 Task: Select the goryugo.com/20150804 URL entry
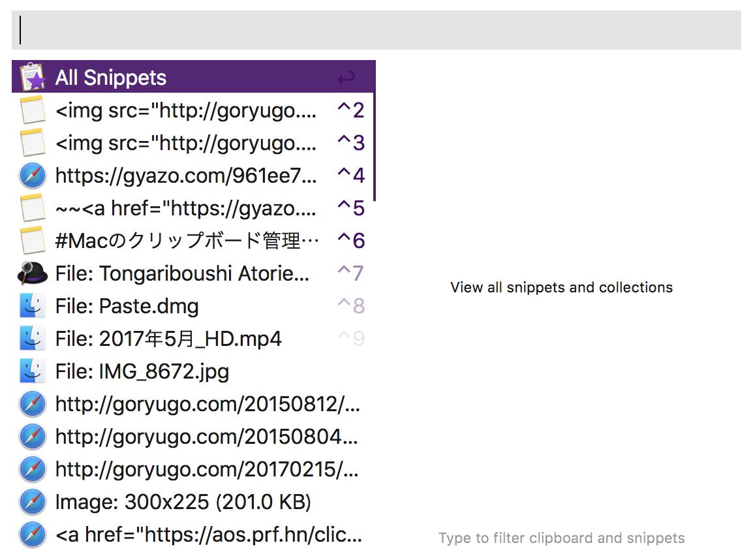[x=206, y=437]
